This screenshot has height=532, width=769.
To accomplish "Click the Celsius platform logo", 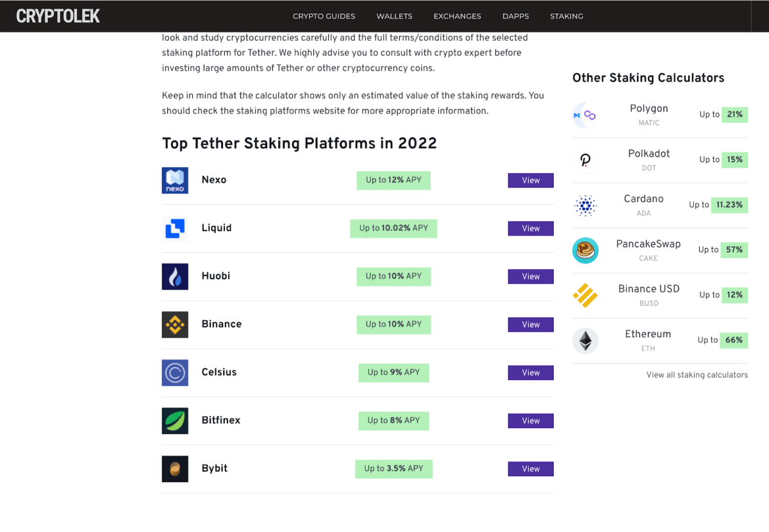I will click(x=175, y=372).
